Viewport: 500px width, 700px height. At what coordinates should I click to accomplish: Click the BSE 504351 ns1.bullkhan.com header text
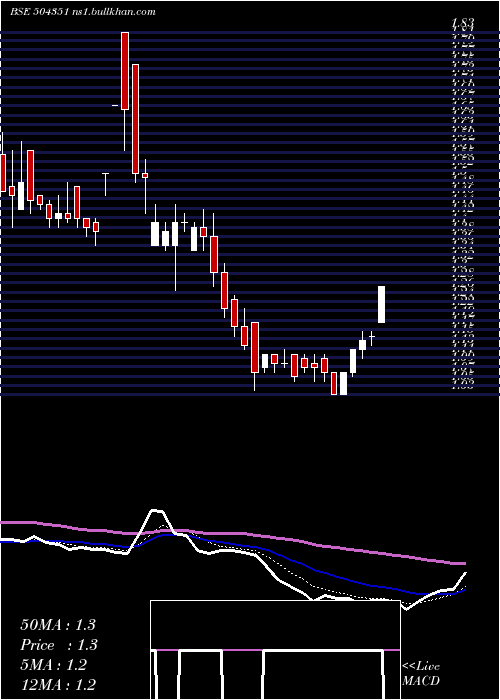pyautogui.click(x=83, y=12)
